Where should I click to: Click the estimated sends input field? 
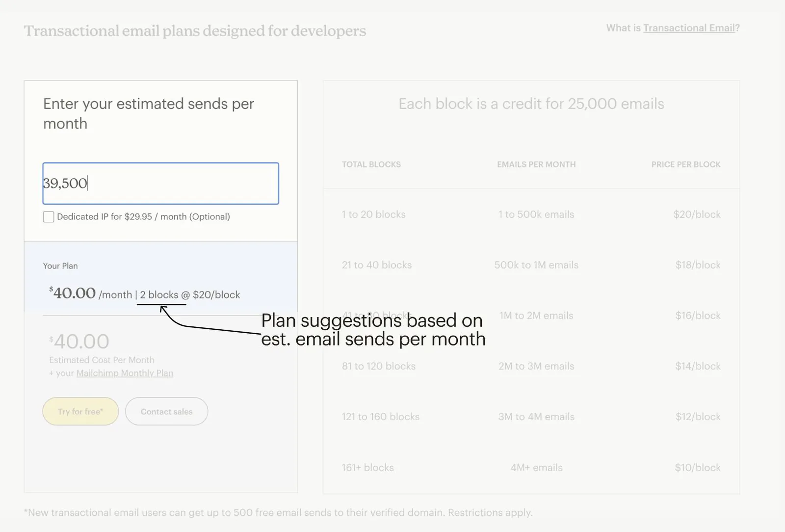point(160,184)
